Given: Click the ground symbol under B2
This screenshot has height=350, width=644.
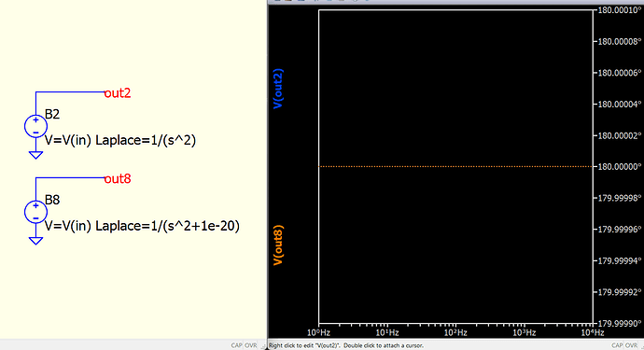Looking at the screenshot, I should tap(35, 155).
